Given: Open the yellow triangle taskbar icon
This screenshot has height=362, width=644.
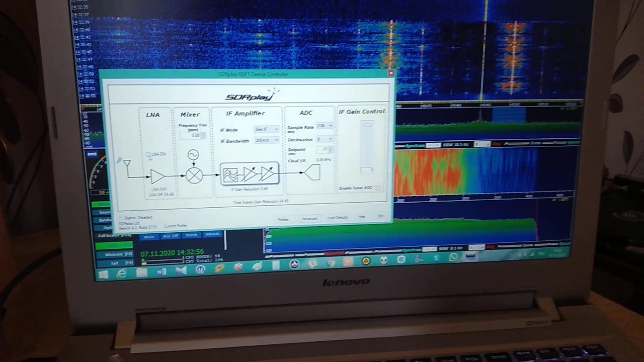Looking at the screenshot, I should 366,261.
